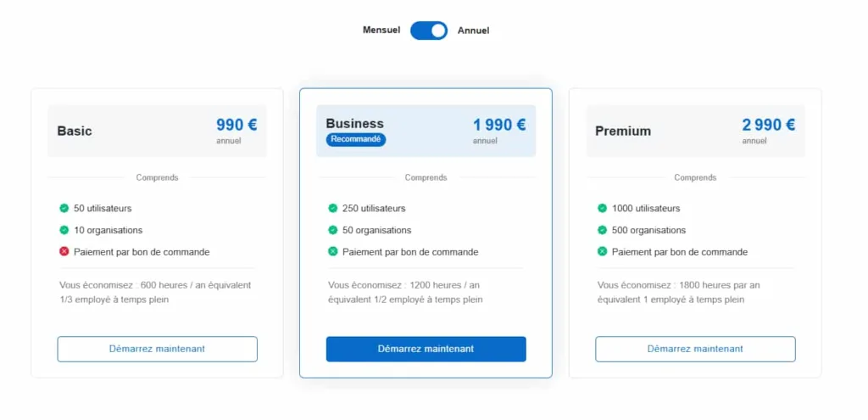Screen dimensions: 868x420
Task: Click the 1 990 € price
Action: [499, 125]
